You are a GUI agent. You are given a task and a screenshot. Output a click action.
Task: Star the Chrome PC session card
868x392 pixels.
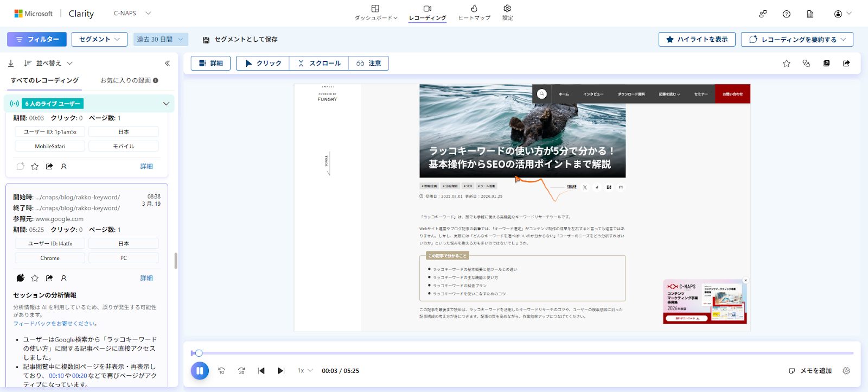(35, 278)
